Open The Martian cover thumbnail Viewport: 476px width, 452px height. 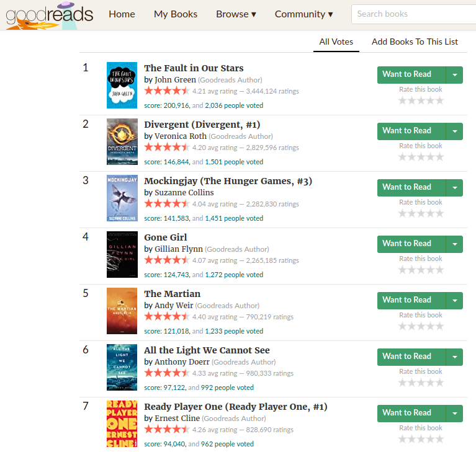click(122, 311)
